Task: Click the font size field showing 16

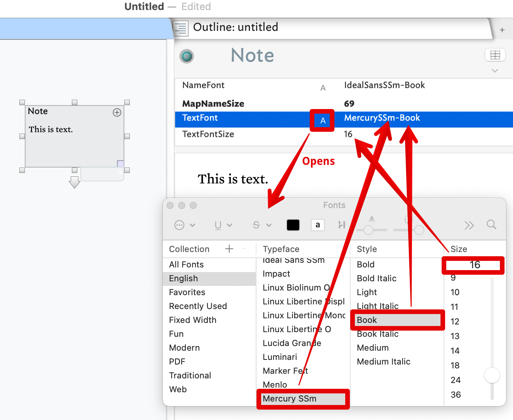Action: pos(473,265)
